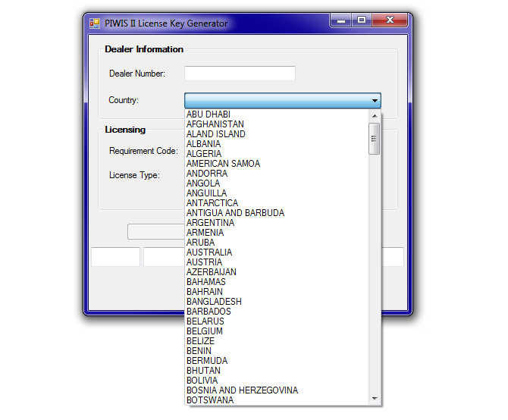Minimize the License Key Generator window
This screenshot has width=508, height=420.
(341, 21)
